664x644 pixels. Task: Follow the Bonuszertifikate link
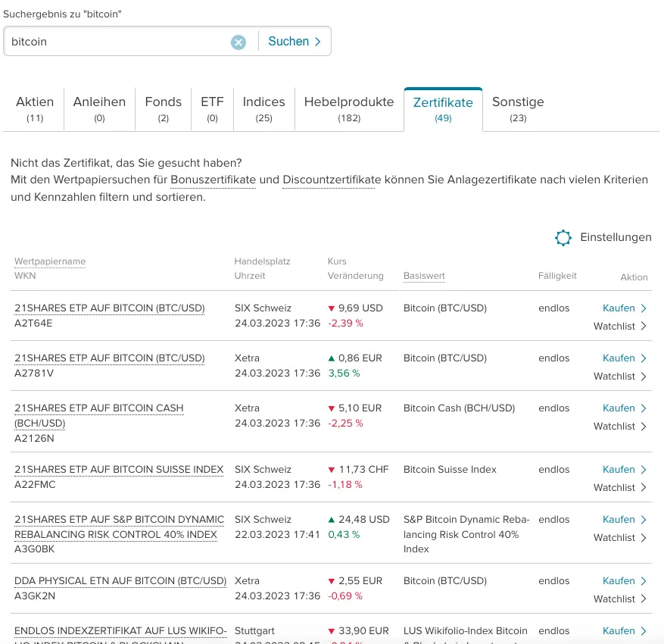[214, 180]
